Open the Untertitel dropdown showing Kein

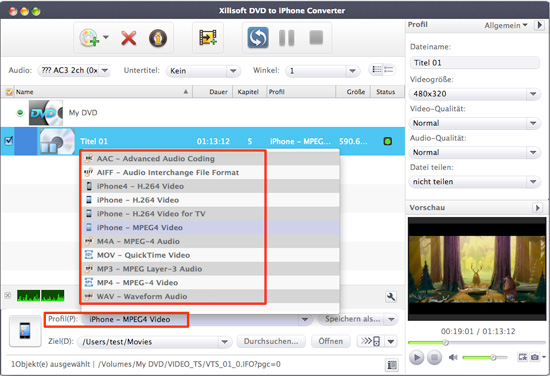pyautogui.click(x=203, y=71)
